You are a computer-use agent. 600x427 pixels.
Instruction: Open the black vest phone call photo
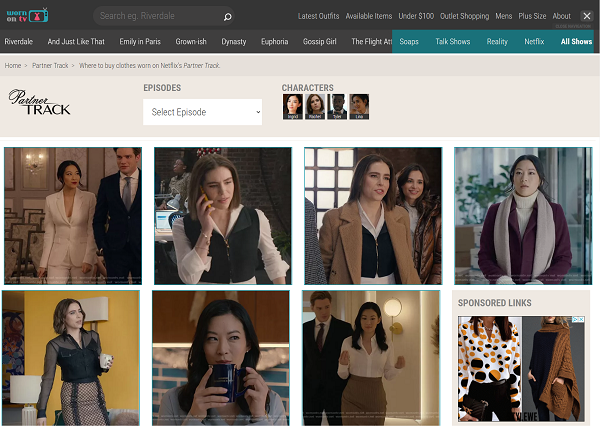[223, 216]
